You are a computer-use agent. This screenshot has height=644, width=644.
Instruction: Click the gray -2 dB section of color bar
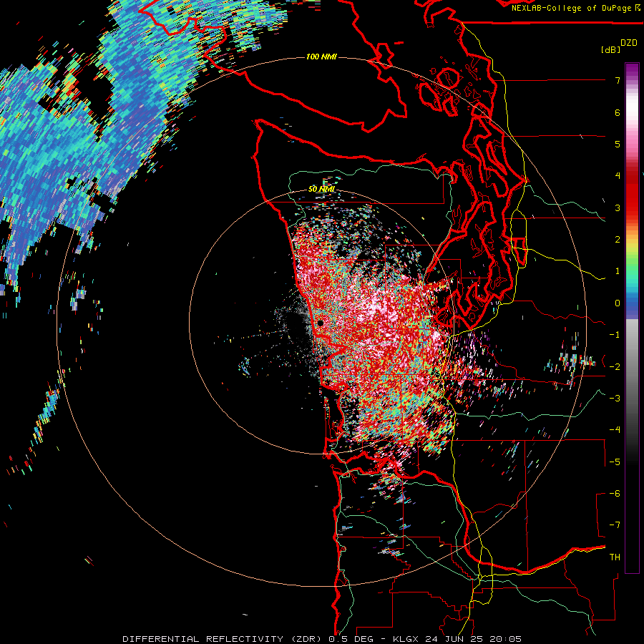point(632,367)
